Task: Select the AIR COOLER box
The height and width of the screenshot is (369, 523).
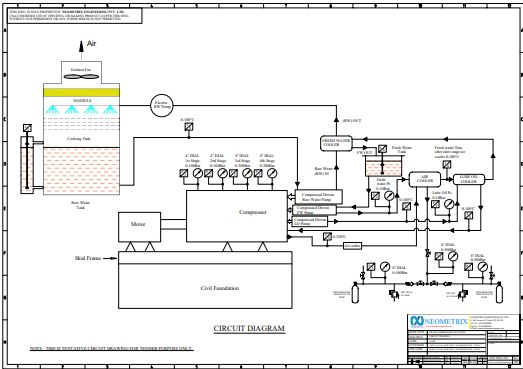Action: coord(425,179)
